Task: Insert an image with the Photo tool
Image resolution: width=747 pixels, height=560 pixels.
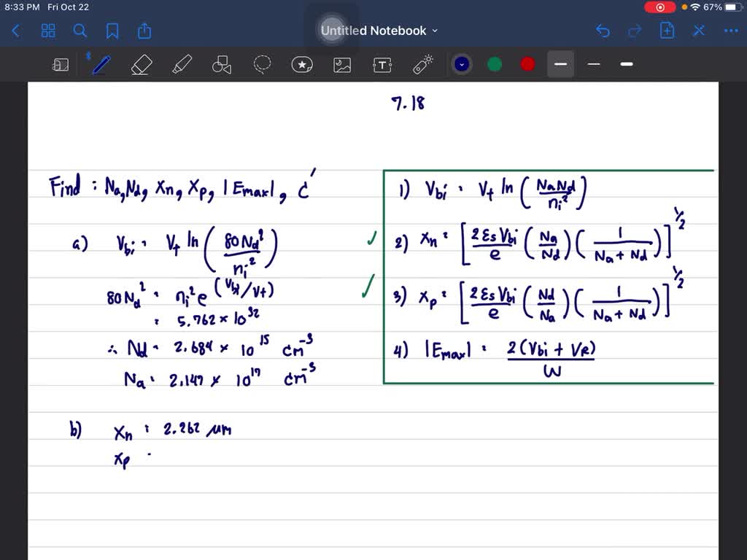Action: point(341,64)
